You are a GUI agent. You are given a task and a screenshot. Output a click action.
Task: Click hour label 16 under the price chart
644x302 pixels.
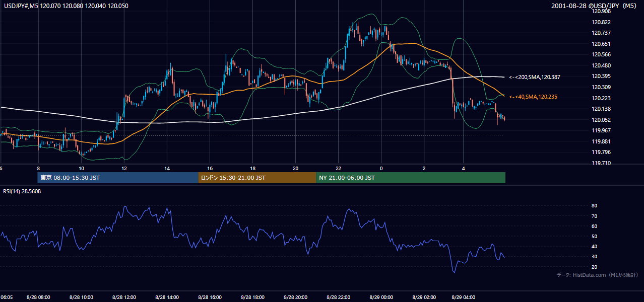[x=210, y=168]
